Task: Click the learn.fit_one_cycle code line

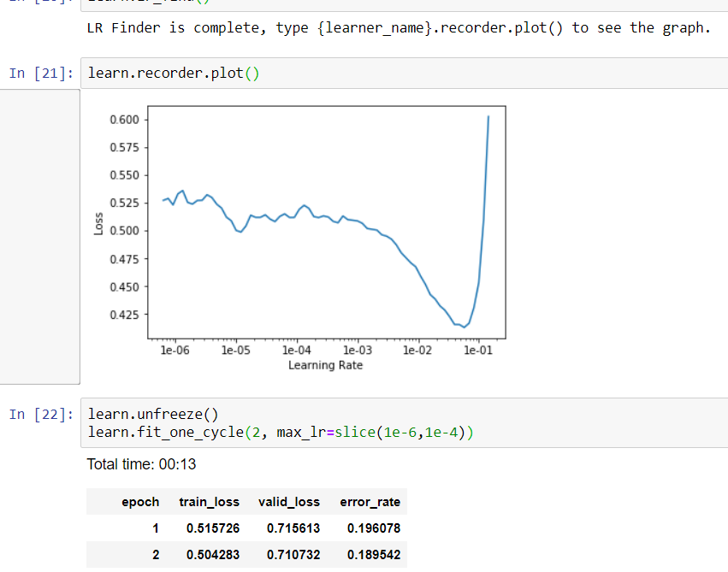Action: [281, 433]
